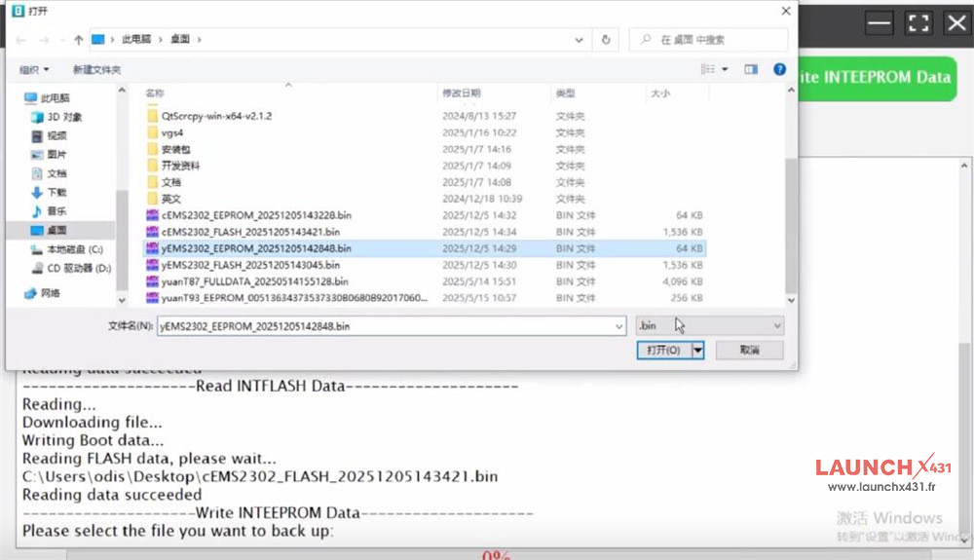Go forward with the dialog's forward arrow
The height and width of the screenshot is (560, 974).
pyautogui.click(x=44, y=40)
